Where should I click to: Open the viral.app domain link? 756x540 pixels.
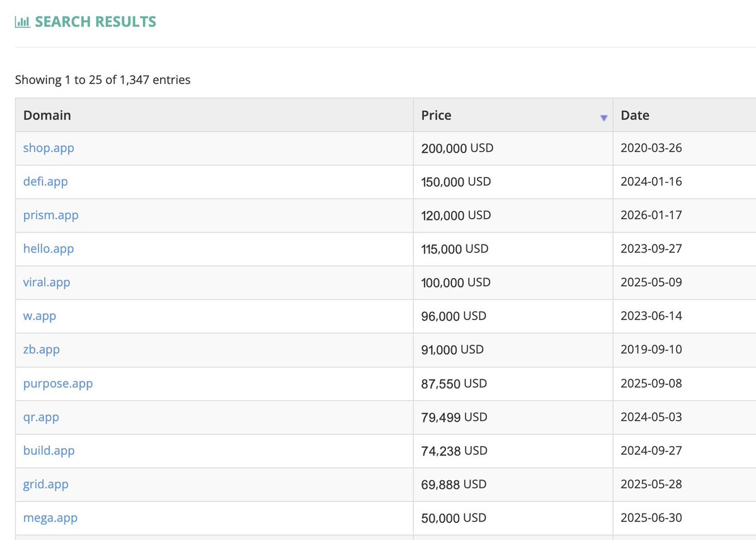tap(47, 282)
